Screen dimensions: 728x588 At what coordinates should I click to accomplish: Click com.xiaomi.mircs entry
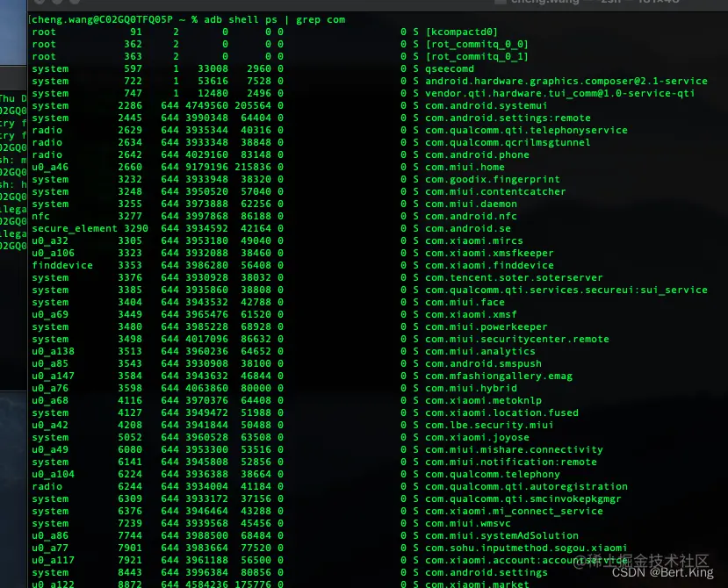(x=473, y=240)
